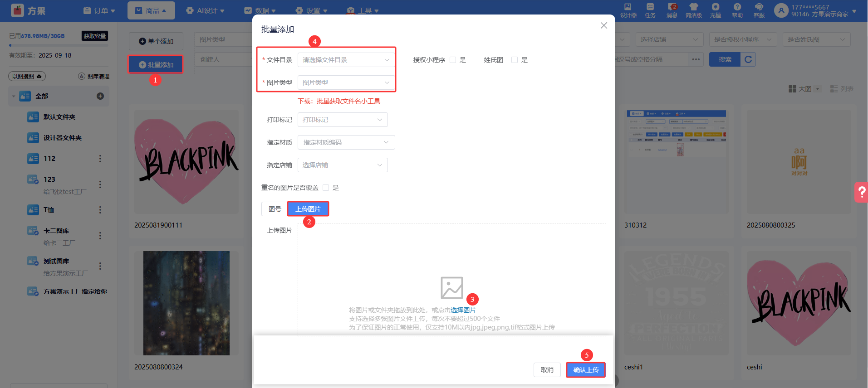Click the 获取容量 button
Screen dimensions: 868x388
pos(95,36)
